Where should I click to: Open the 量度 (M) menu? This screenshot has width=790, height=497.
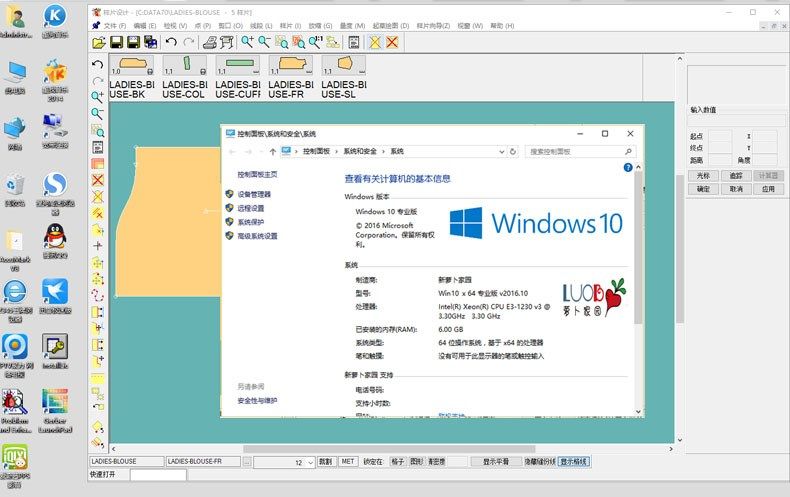coord(352,26)
